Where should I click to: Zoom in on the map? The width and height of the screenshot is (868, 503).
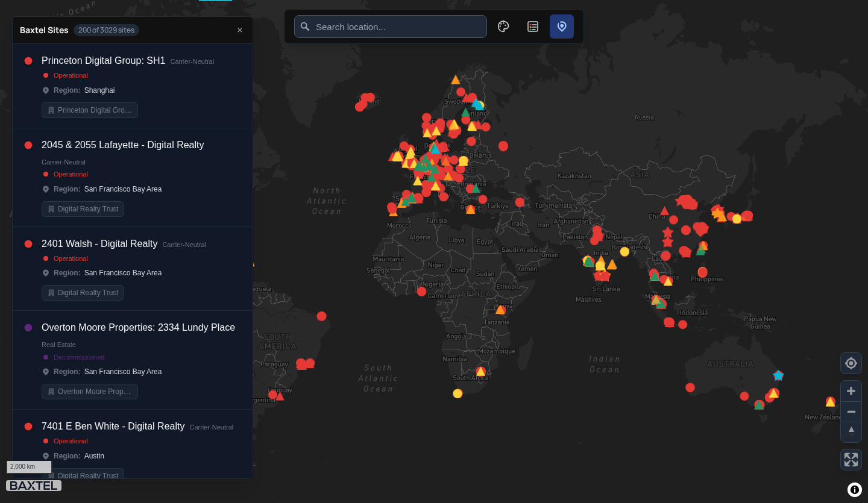click(x=851, y=391)
